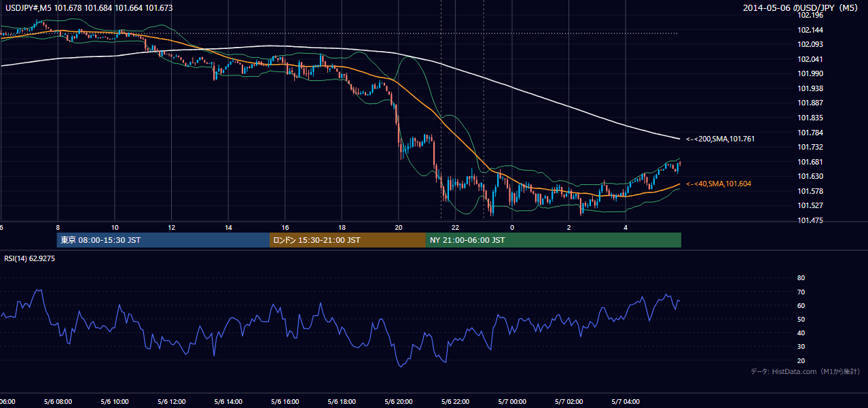Click hour tick 16 under price chart
The width and height of the screenshot is (868, 408).
[285, 227]
